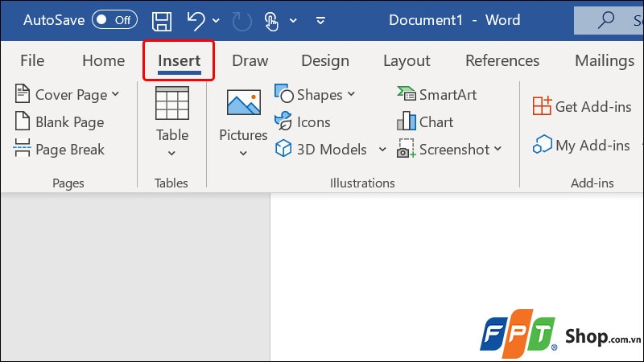This screenshot has height=362, width=644.
Task: Insert a Page Break
Action: click(x=59, y=150)
